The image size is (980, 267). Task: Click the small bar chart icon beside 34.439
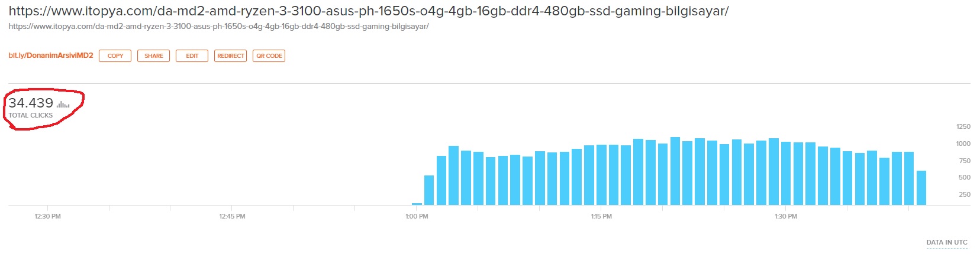[63, 105]
